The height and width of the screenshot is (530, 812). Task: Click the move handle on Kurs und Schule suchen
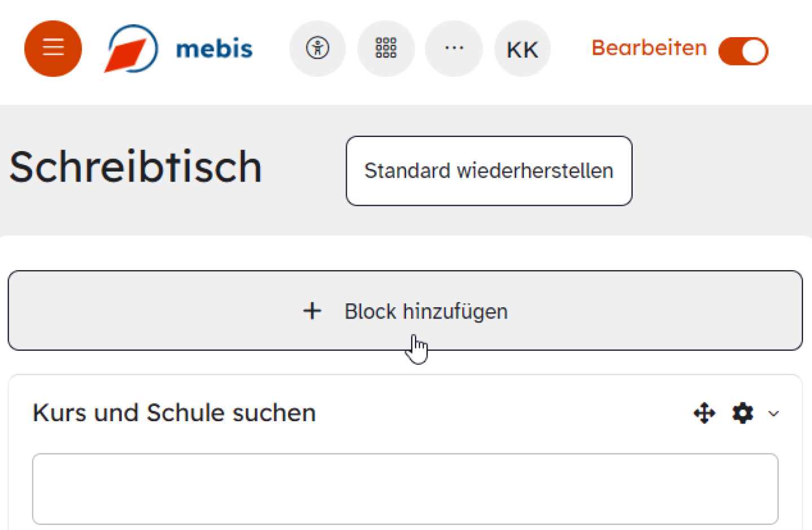click(x=704, y=413)
